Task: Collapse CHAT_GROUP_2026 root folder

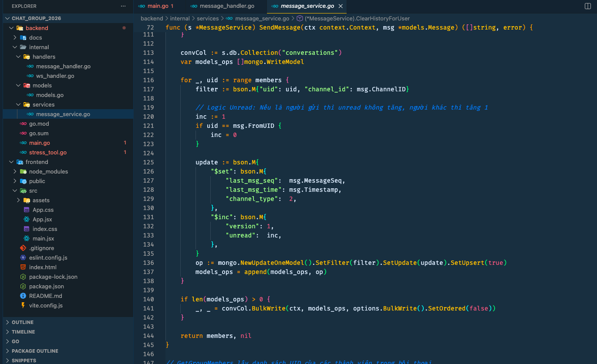Action: tap(7, 18)
